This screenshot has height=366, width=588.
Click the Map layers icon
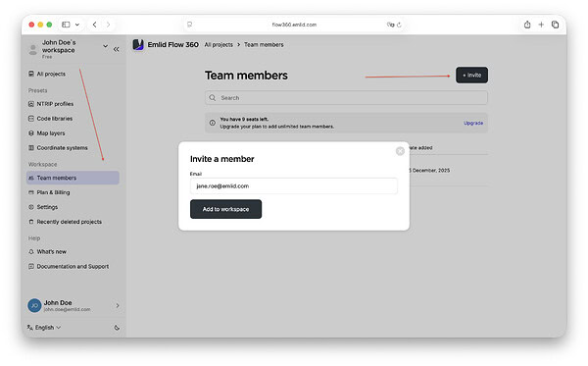pyautogui.click(x=31, y=133)
